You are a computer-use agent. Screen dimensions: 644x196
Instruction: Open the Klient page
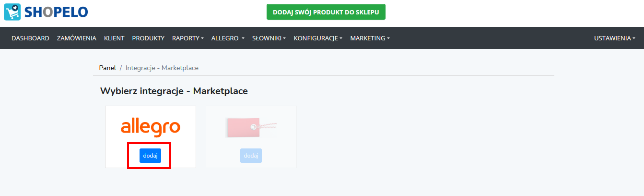coord(114,38)
